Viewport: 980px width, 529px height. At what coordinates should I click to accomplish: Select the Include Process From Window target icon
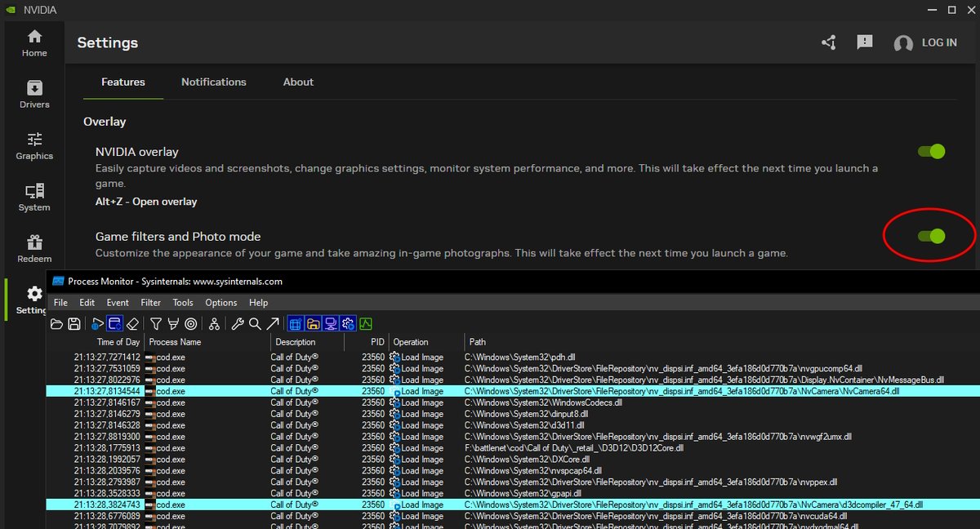click(190, 324)
